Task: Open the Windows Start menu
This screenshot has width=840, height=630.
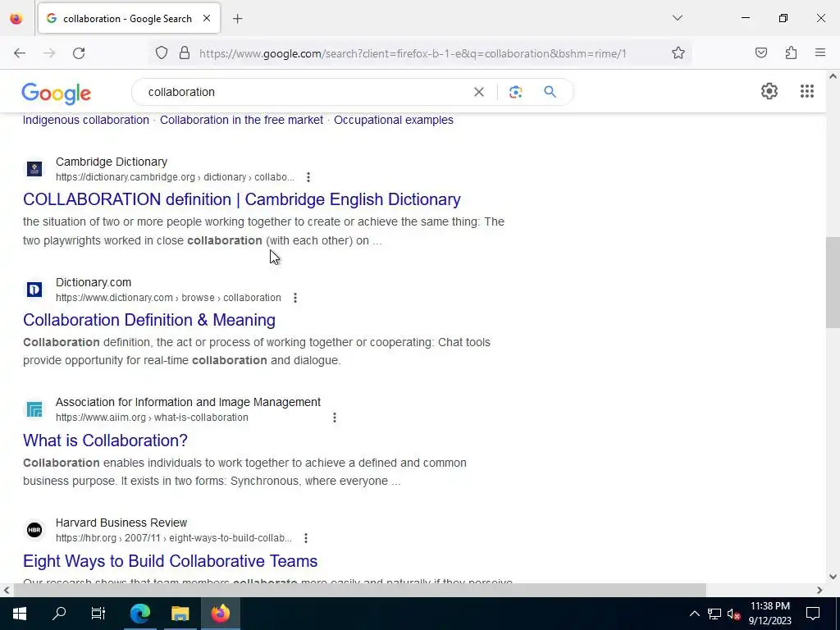Action: click(x=20, y=614)
